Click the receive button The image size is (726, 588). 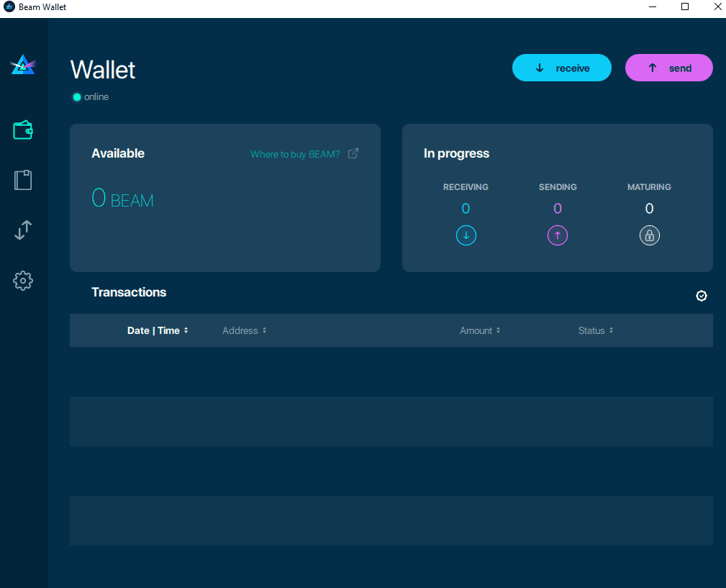pos(562,68)
